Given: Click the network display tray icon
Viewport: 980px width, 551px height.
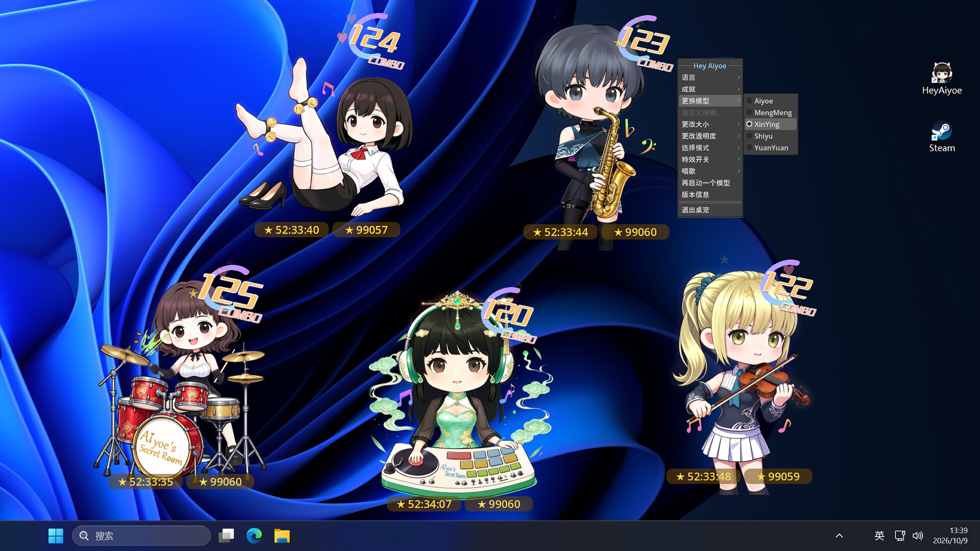Looking at the screenshot, I should [x=899, y=536].
